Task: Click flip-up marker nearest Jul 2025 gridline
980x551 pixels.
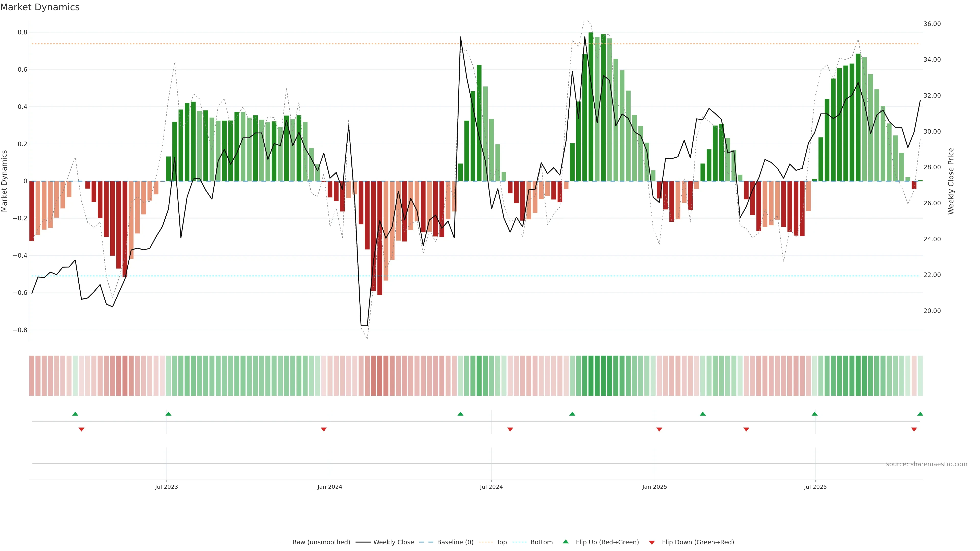Action: 815,414
